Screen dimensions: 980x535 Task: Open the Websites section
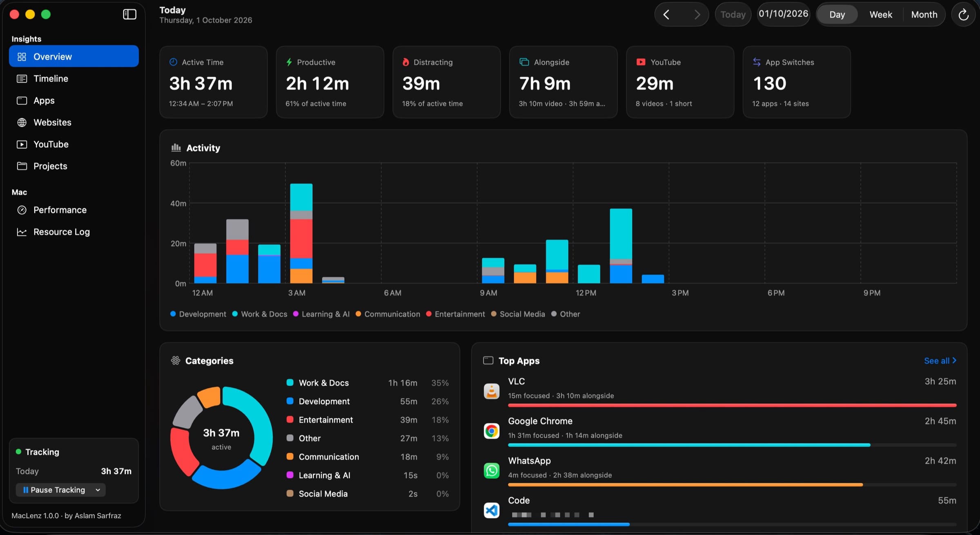click(x=74, y=122)
